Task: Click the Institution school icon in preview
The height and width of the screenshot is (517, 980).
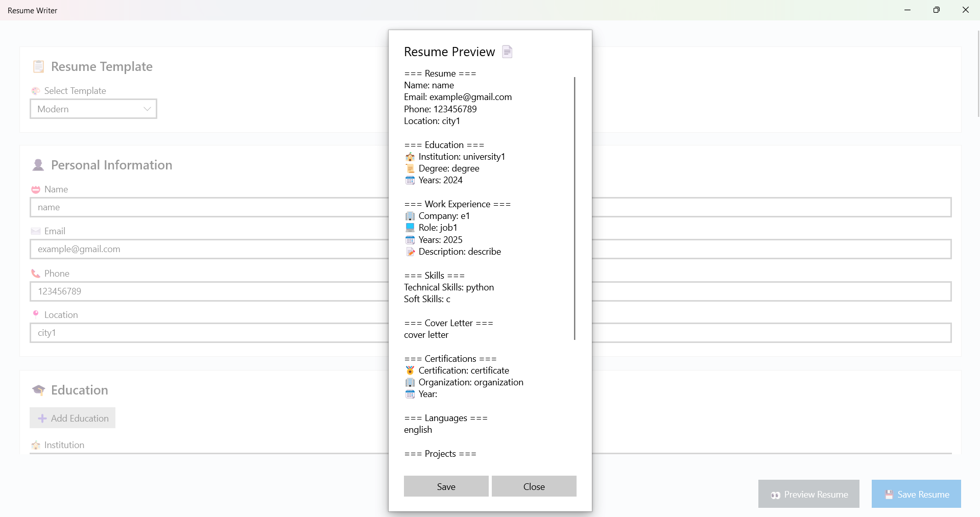Action: coord(410,157)
